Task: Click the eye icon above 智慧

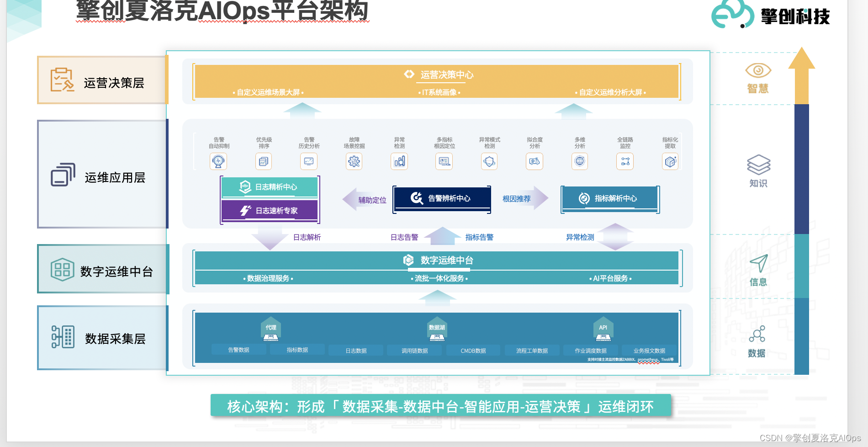Action: pos(758,70)
